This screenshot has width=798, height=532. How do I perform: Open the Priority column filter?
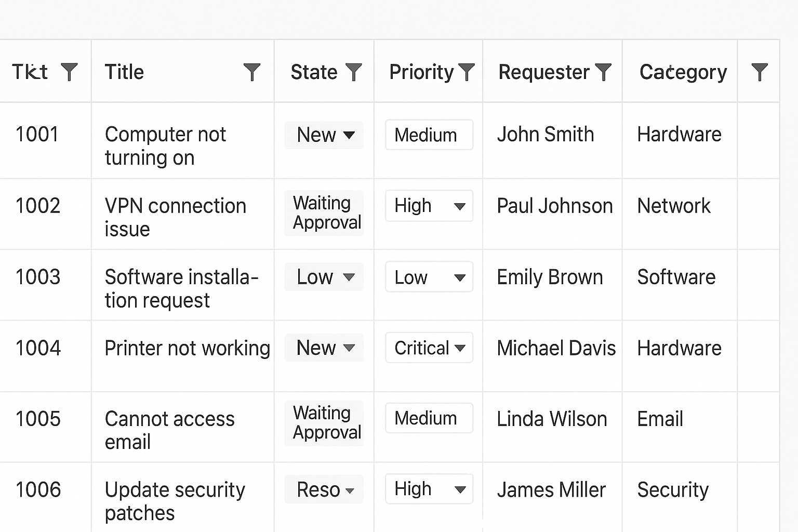(467, 72)
